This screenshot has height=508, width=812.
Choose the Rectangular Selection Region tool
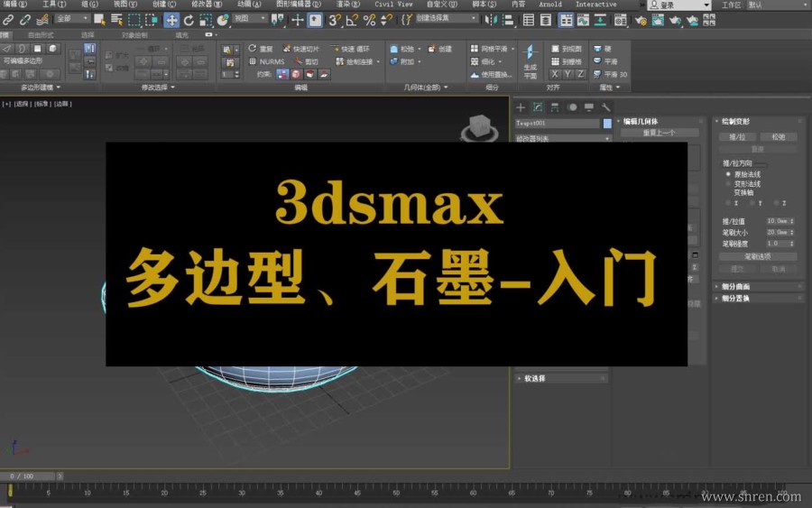pos(134,20)
